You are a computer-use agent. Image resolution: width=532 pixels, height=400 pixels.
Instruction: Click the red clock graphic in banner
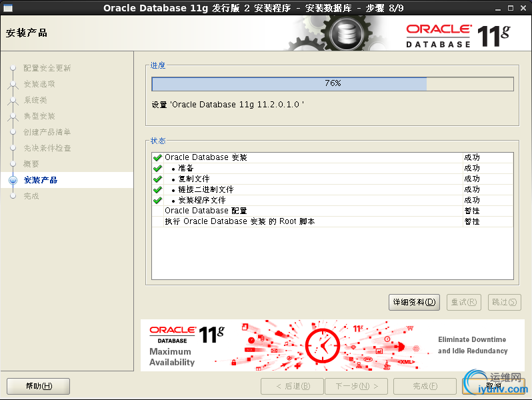322,345
